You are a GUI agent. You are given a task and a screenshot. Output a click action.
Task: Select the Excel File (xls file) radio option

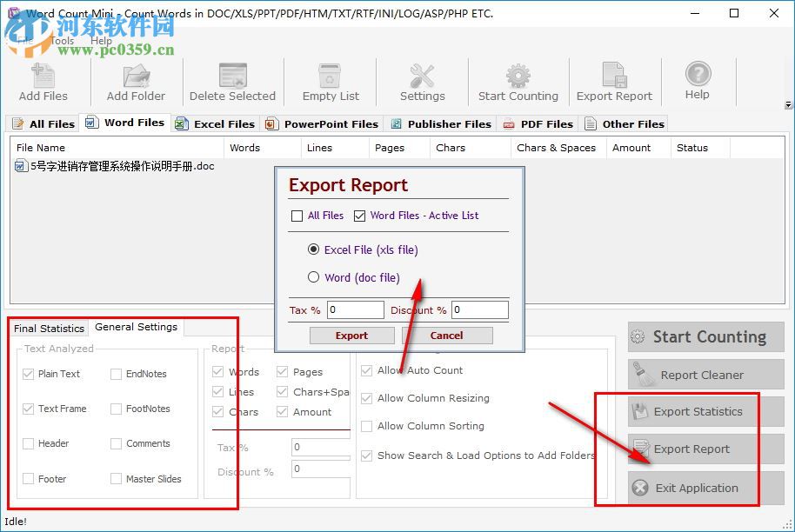pyautogui.click(x=313, y=249)
